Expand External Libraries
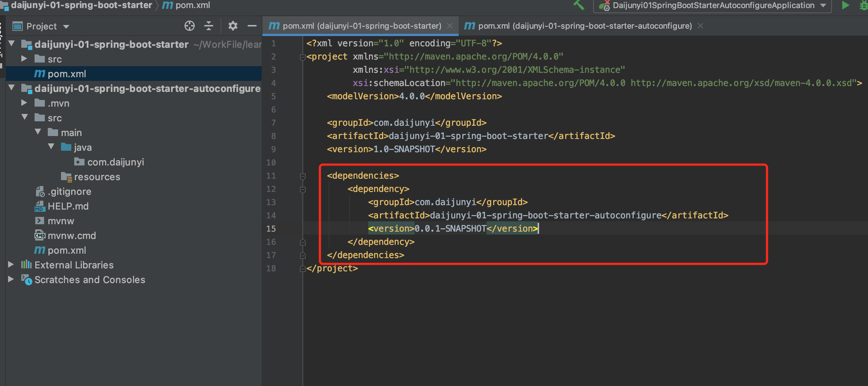Screen dimensions: 868x386 (x=11, y=264)
